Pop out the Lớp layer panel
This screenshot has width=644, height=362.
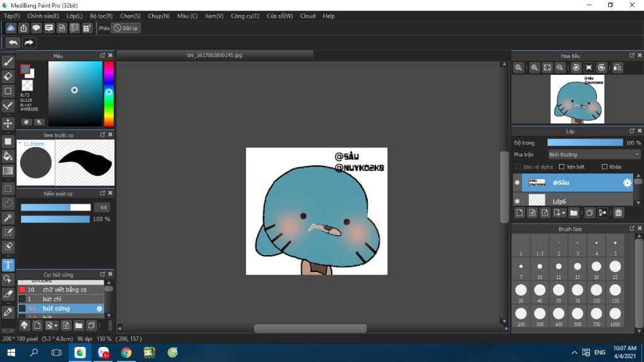point(632,131)
